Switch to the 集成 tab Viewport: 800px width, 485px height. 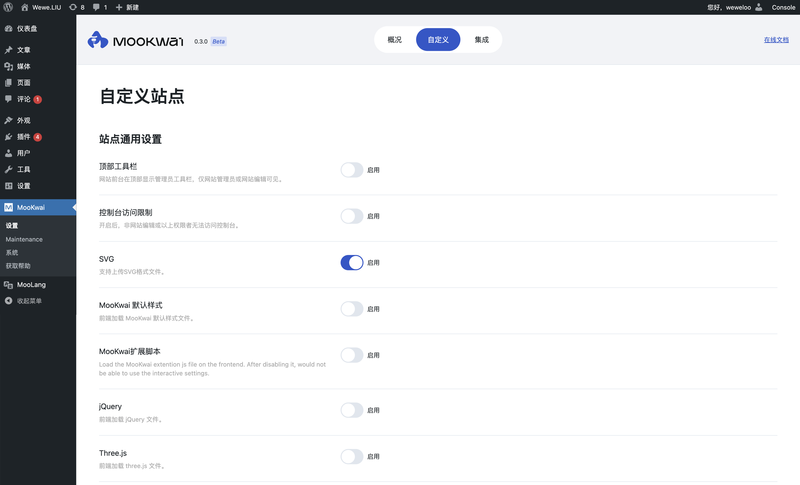pos(481,40)
